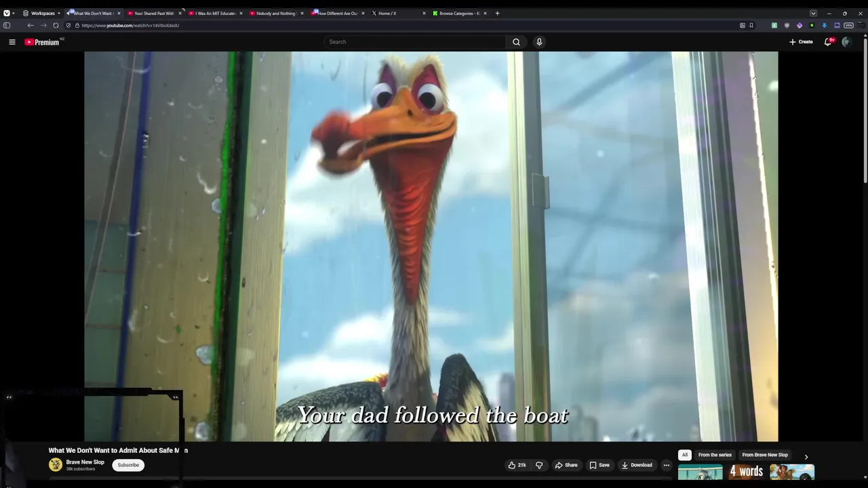The height and width of the screenshot is (488, 868).
Task: Select the 'All' filter chip
Action: click(685, 455)
